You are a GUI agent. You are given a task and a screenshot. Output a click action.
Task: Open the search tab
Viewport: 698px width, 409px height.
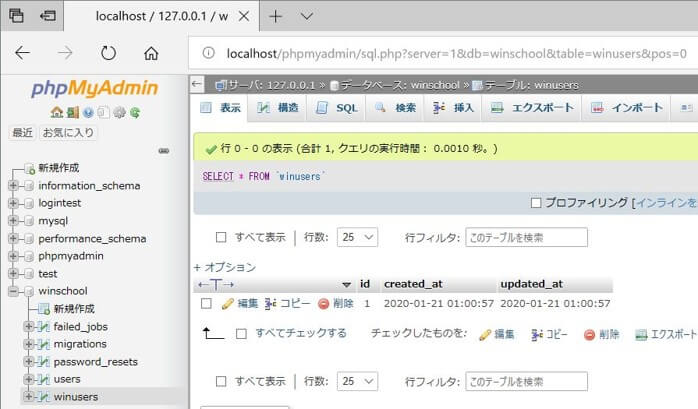[x=395, y=108]
